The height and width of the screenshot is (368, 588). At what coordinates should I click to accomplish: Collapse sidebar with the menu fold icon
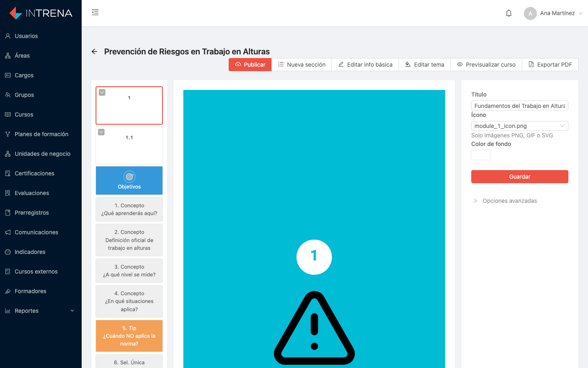pyautogui.click(x=95, y=12)
